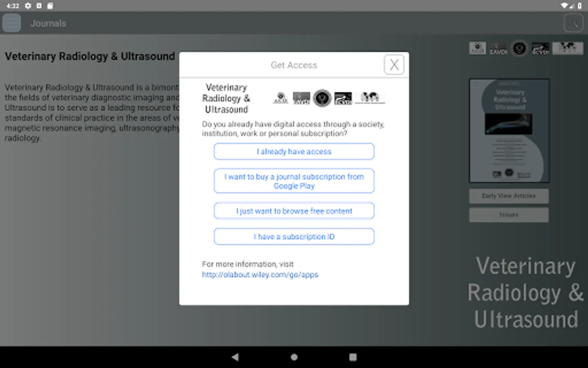588x368 pixels.
Task: Select "I have a subscription ID"
Action: pyautogui.click(x=294, y=236)
